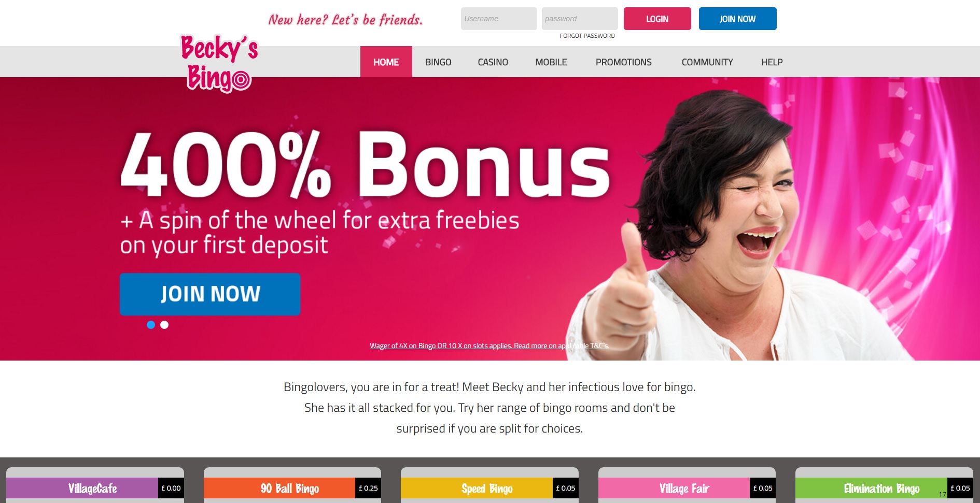The height and width of the screenshot is (503, 980).
Task: Focus the Username input field
Action: tap(499, 19)
